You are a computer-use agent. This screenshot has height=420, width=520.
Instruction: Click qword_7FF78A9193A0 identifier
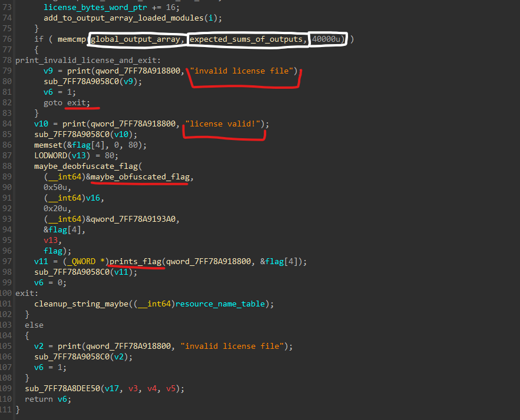click(x=136, y=219)
